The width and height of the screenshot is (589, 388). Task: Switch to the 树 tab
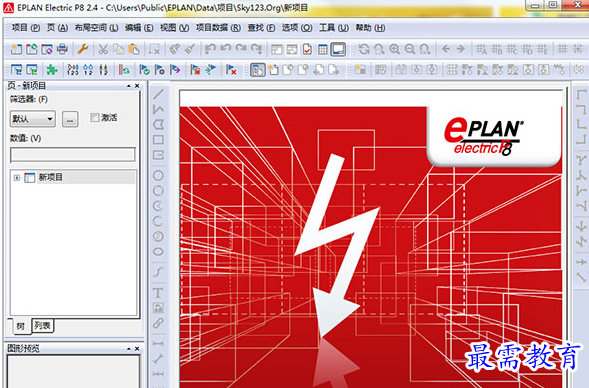[x=20, y=326]
